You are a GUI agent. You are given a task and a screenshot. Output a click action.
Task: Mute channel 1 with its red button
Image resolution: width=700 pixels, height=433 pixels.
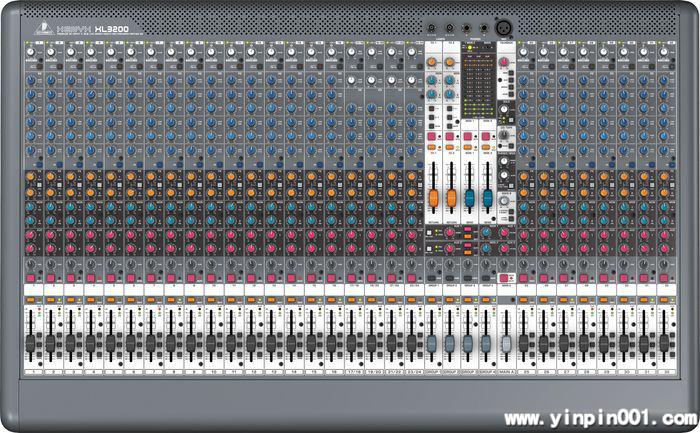click(x=29, y=275)
